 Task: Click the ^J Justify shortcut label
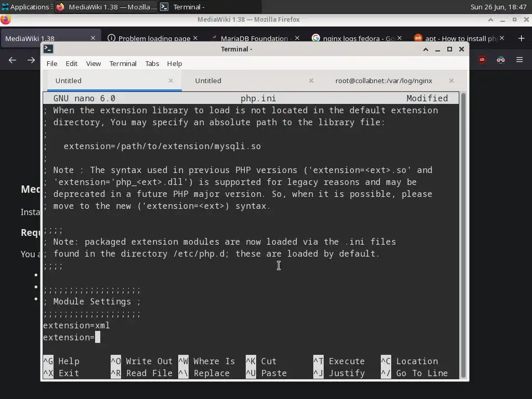coord(339,373)
